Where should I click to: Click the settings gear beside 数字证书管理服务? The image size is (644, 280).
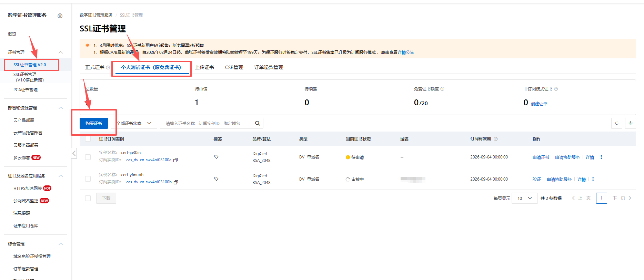(60, 16)
